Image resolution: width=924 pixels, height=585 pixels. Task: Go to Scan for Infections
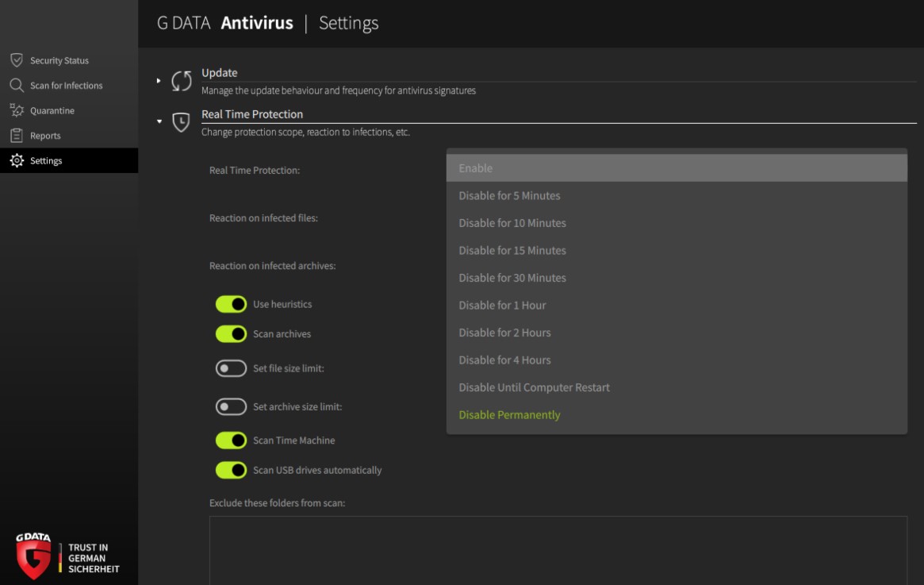(x=69, y=86)
